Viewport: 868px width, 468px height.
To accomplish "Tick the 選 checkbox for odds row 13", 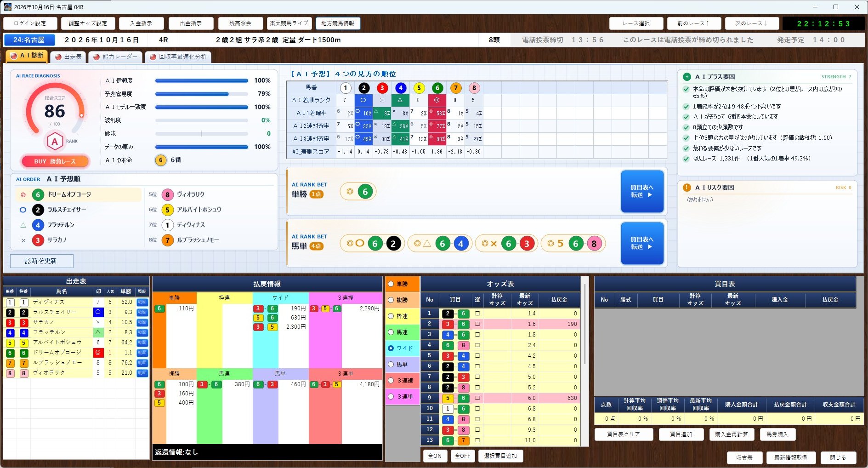I will pyautogui.click(x=477, y=440).
